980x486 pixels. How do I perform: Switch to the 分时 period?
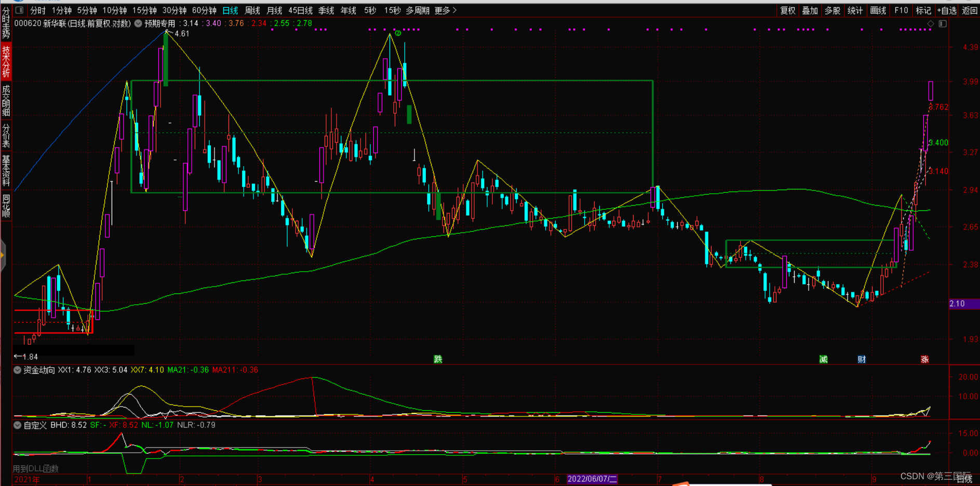pos(38,10)
